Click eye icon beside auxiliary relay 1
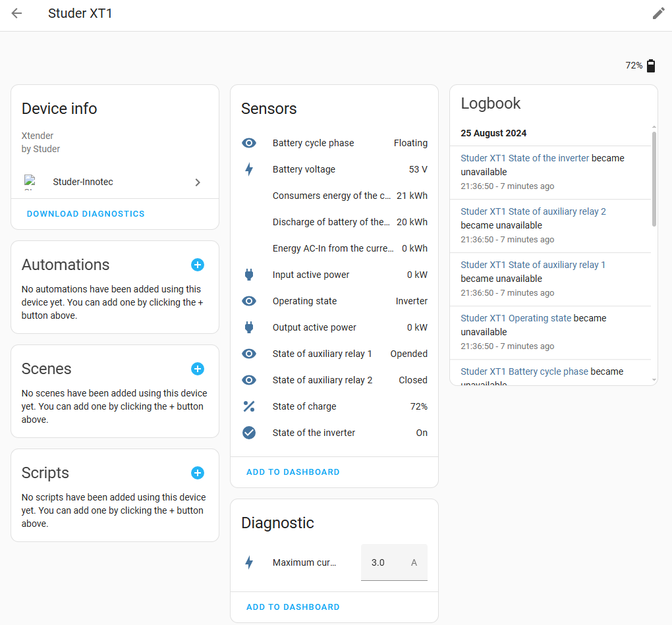The height and width of the screenshot is (625, 672). coord(249,354)
